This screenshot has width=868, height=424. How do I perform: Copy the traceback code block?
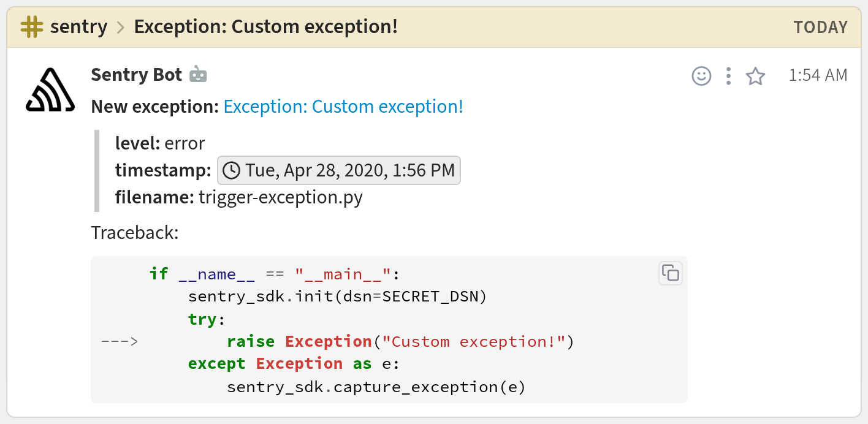coord(671,273)
